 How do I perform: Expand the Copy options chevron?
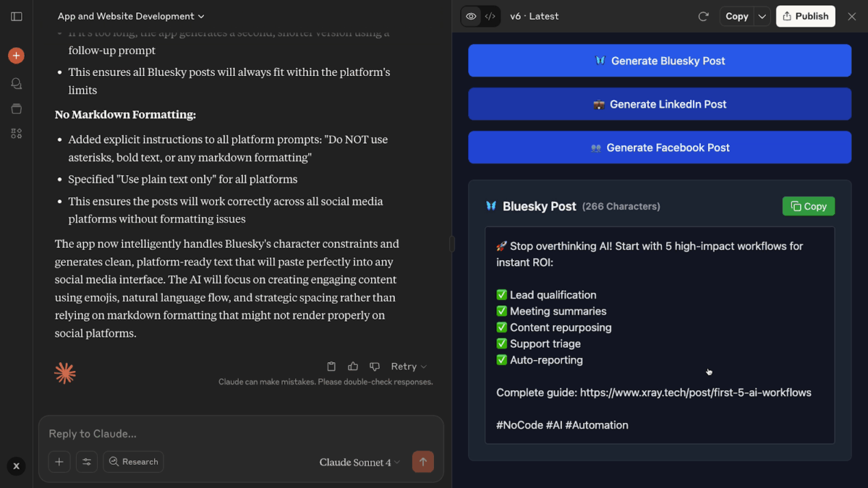(x=762, y=17)
